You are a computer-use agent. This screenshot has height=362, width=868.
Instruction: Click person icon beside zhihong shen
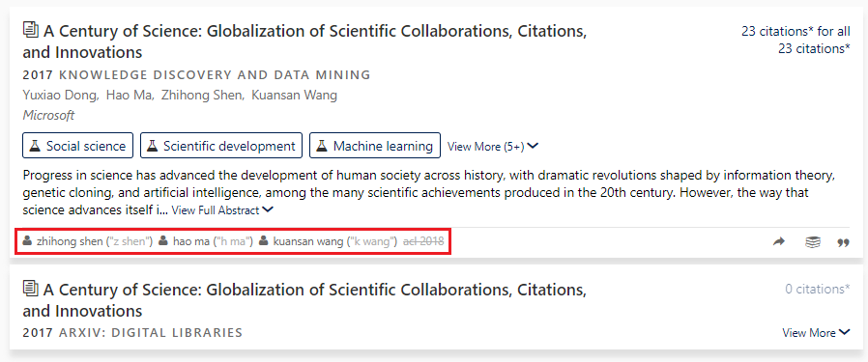pos(27,241)
